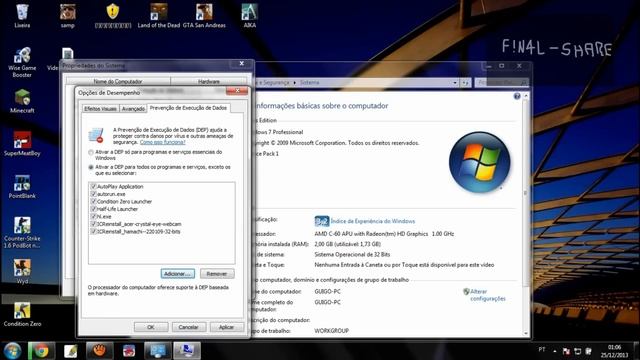Open the Lixeira recycle bin desktop icon
This screenshot has width=640, height=360.
(22, 16)
